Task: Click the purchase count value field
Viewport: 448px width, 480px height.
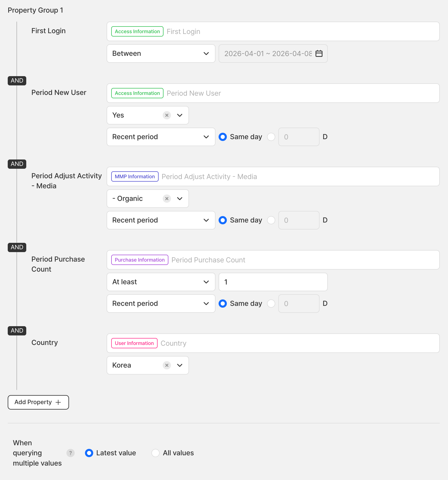Action: pyautogui.click(x=273, y=282)
